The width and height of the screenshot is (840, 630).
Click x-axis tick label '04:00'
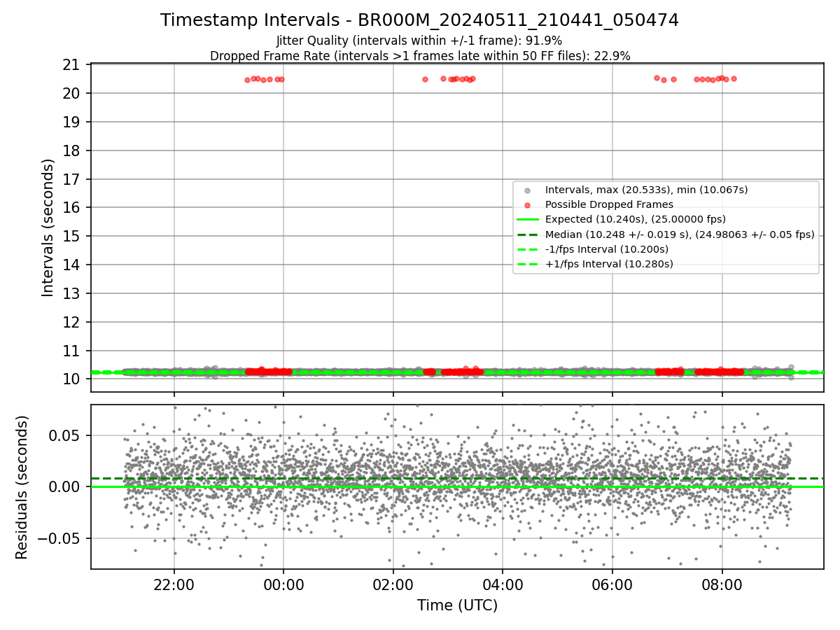coord(503,584)
